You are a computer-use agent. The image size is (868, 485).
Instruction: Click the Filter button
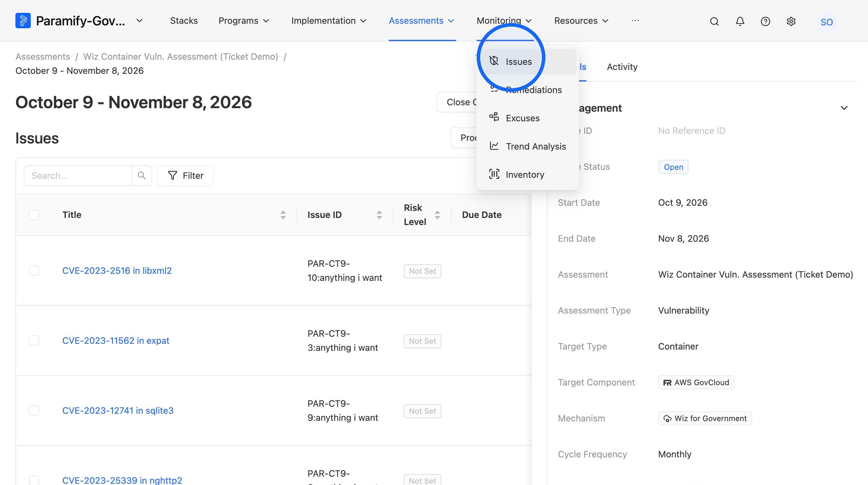click(186, 176)
